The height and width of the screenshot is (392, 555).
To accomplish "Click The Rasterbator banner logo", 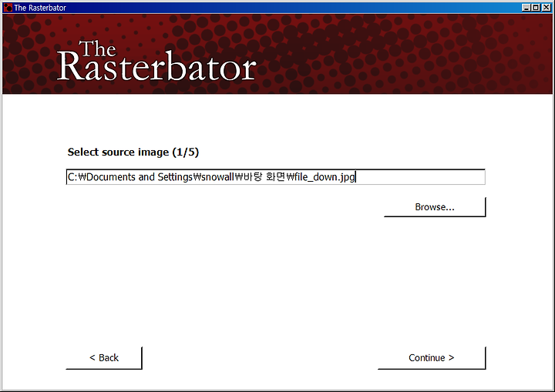I will pyautogui.click(x=156, y=61).
